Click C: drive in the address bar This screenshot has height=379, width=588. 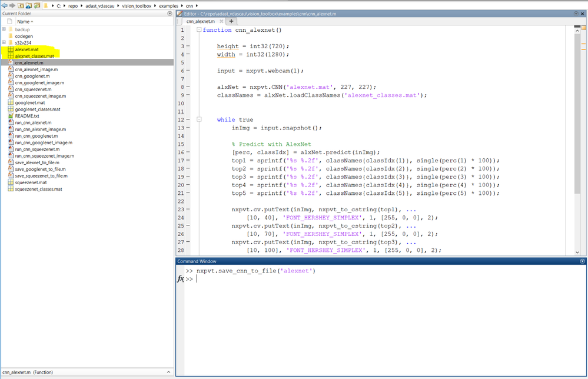click(59, 6)
